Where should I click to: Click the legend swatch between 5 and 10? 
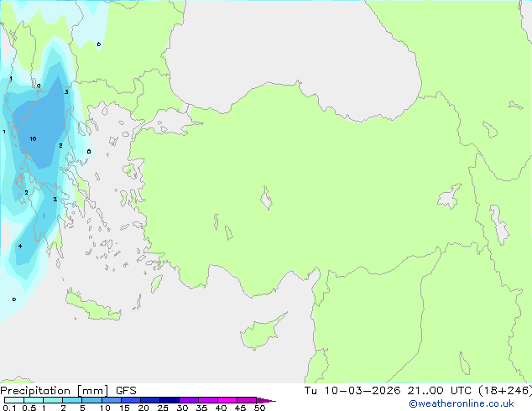[91, 400]
